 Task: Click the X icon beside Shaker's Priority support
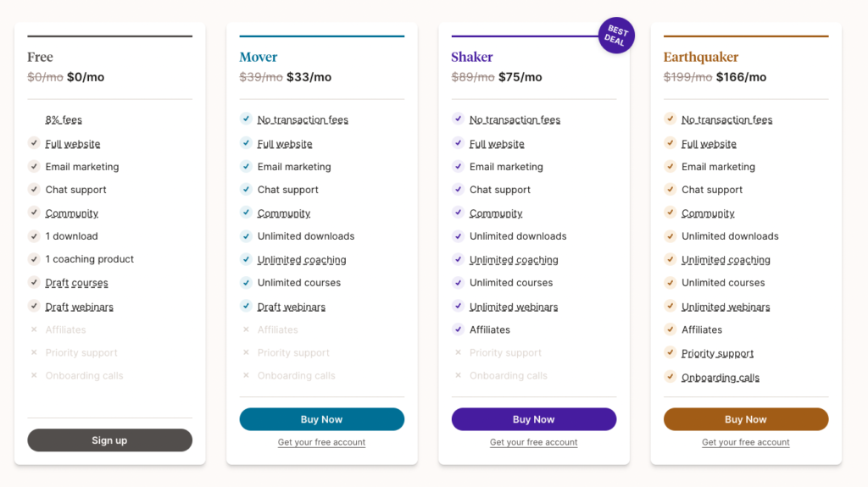(458, 352)
